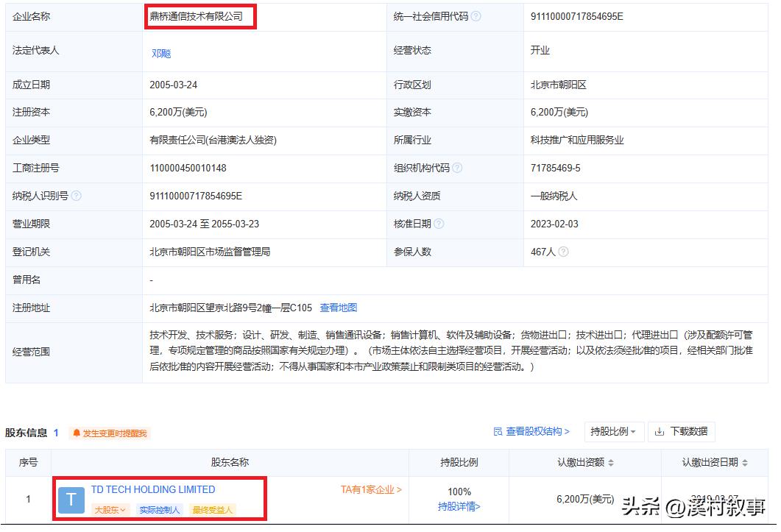Click the 实缴资本 value 6,200万(美元)

(x=559, y=112)
